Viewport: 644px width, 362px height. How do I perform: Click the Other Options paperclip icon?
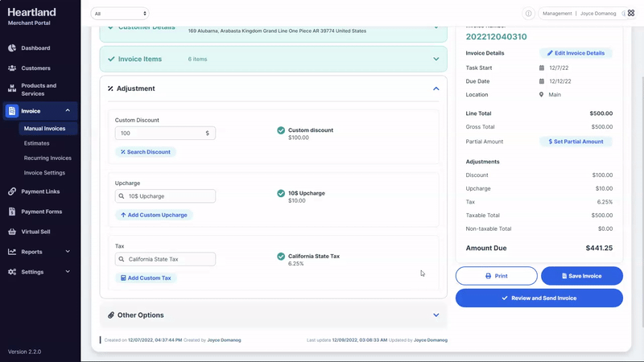coord(111,315)
